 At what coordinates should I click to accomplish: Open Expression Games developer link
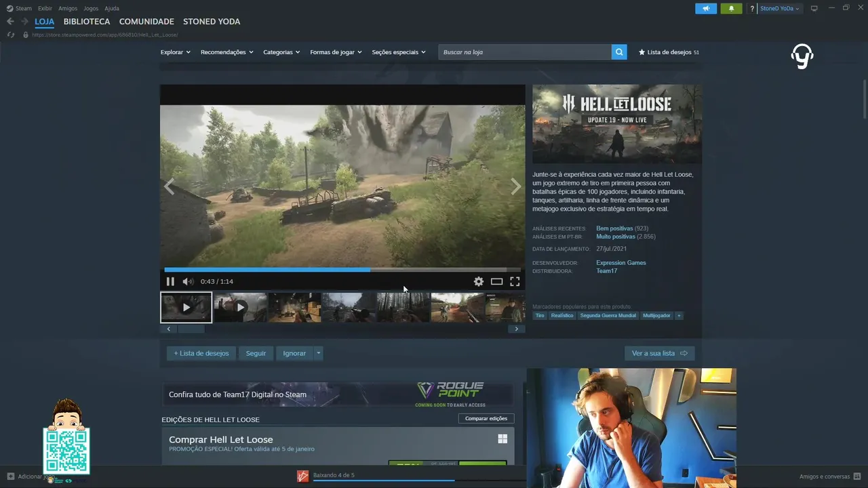pos(621,263)
